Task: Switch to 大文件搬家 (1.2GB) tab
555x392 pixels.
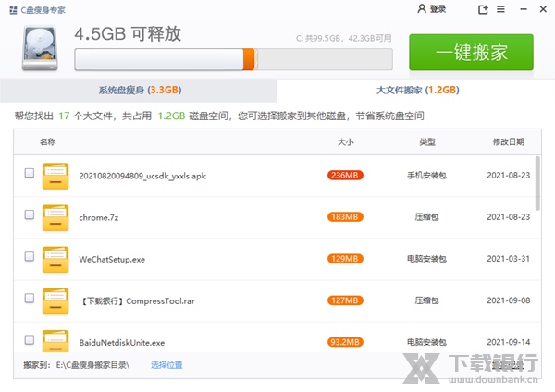Action: click(x=416, y=91)
